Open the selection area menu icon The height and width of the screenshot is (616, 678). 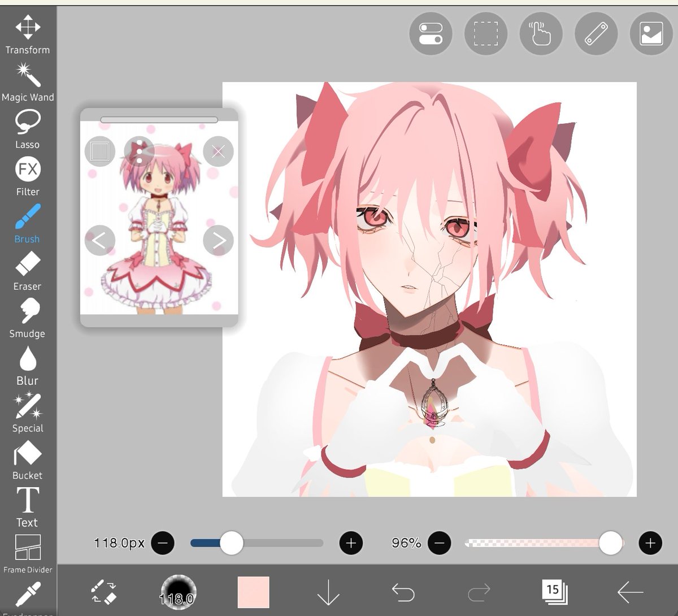(x=486, y=33)
